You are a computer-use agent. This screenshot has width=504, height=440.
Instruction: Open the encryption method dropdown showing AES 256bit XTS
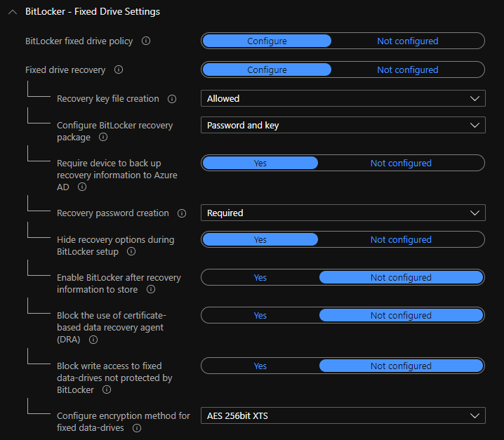[343, 415]
